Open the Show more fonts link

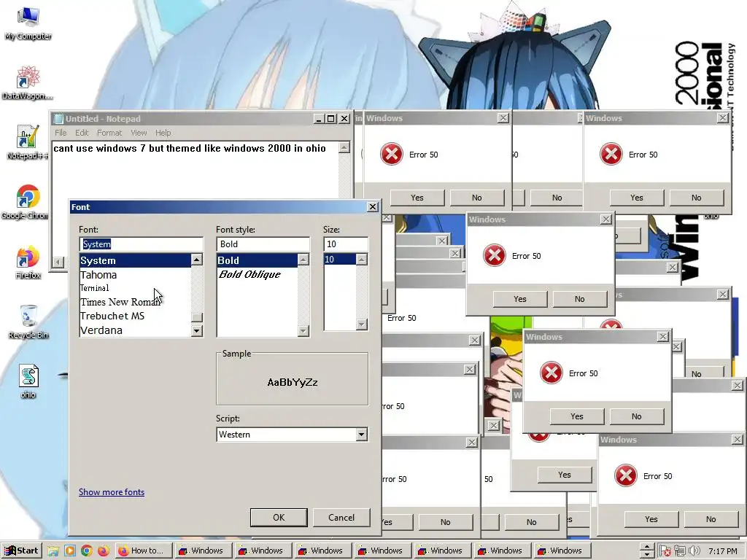(x=112, y=492)
